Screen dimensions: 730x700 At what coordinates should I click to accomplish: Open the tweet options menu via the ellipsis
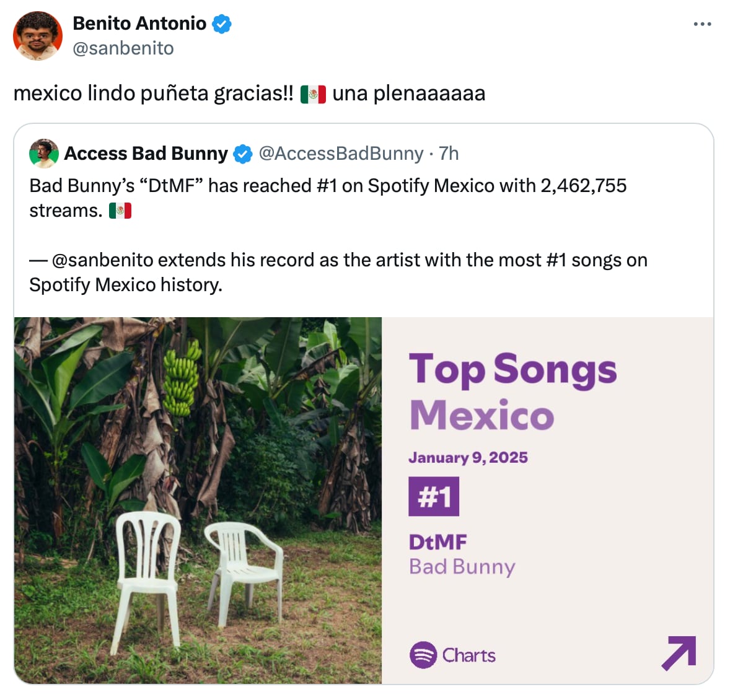click(x=702, y=24)
